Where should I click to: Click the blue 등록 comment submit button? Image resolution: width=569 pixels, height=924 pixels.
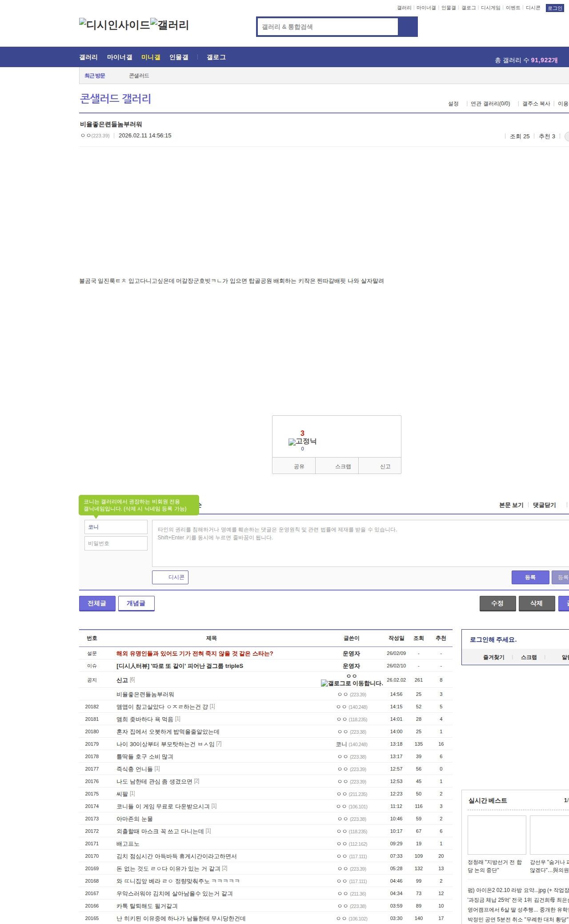click(530, 577)
